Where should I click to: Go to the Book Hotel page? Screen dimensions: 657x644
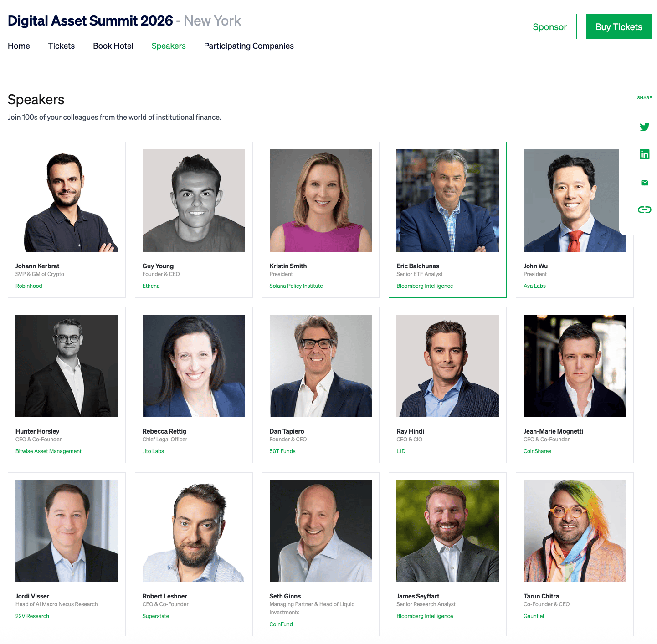pos(113,46)
